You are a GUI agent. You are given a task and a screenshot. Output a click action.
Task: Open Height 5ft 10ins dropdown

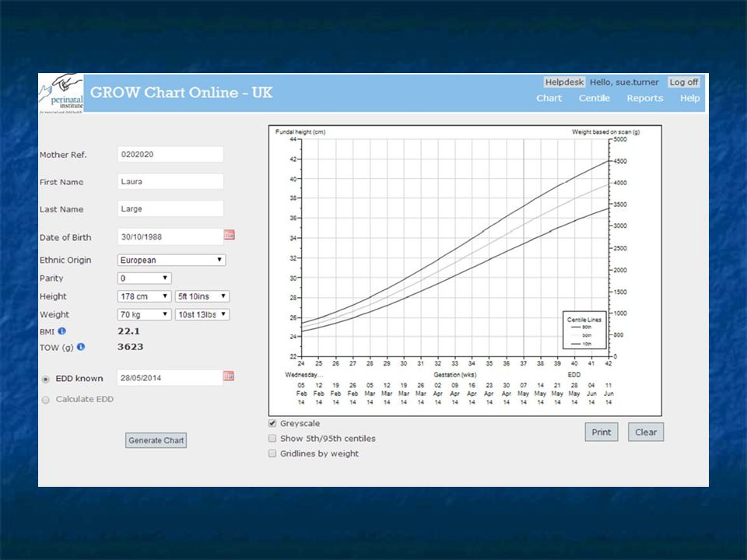pos(202,296)
